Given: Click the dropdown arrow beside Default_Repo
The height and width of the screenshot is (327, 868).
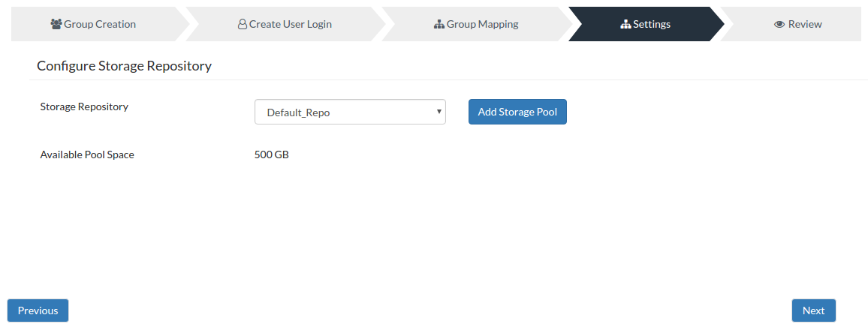Looking at the screenshot, I should [x=439, y=112].
